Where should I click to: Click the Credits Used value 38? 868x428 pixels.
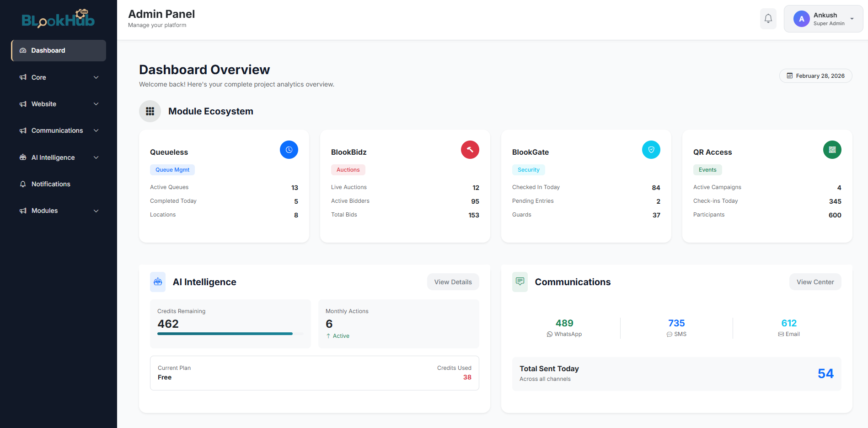(x=467, y=377)
